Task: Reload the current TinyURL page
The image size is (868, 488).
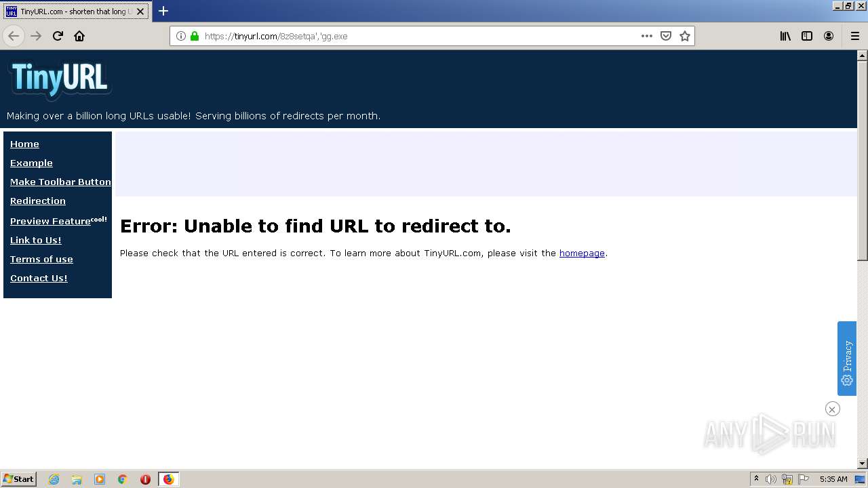Action: 58,36
